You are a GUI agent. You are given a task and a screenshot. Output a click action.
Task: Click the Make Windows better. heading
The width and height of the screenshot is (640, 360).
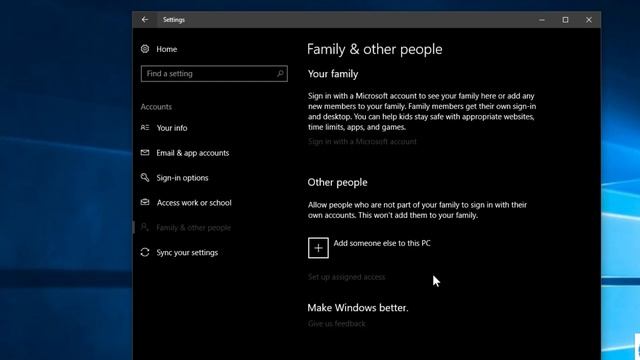[x=358, y=308]
